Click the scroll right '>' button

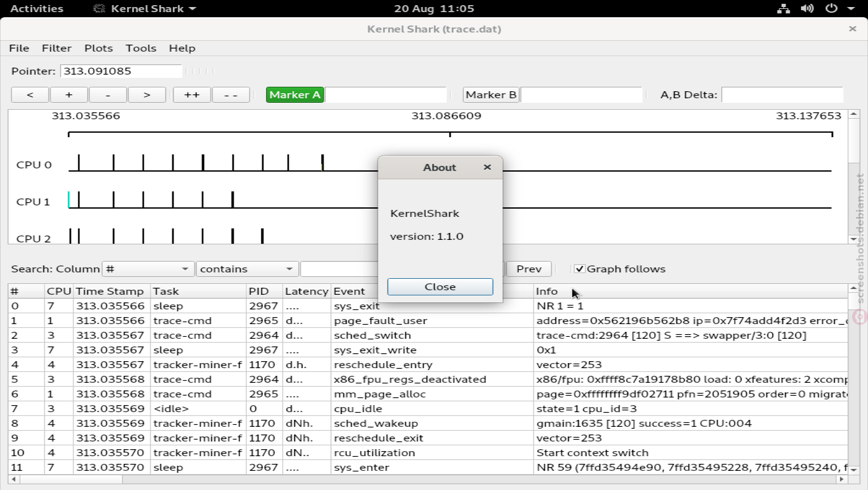tap(147, 94)
